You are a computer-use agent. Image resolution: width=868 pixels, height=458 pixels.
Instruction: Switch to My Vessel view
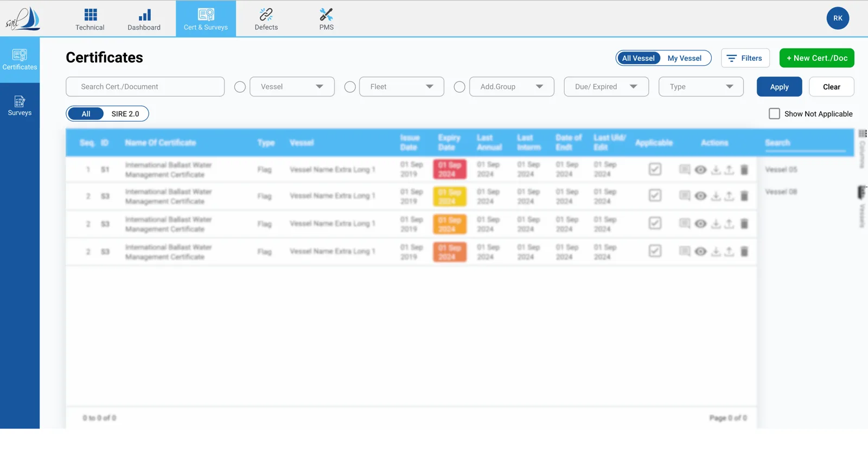685,58
